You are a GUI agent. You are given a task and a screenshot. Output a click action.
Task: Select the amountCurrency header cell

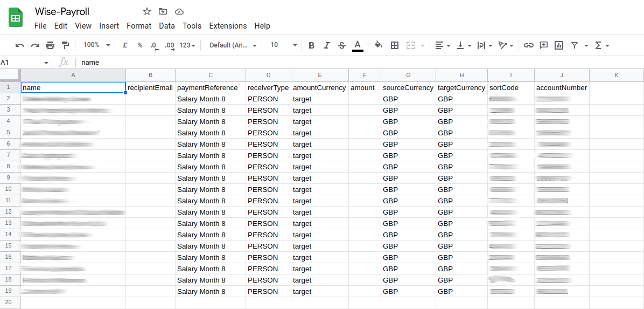click(320, 88)
